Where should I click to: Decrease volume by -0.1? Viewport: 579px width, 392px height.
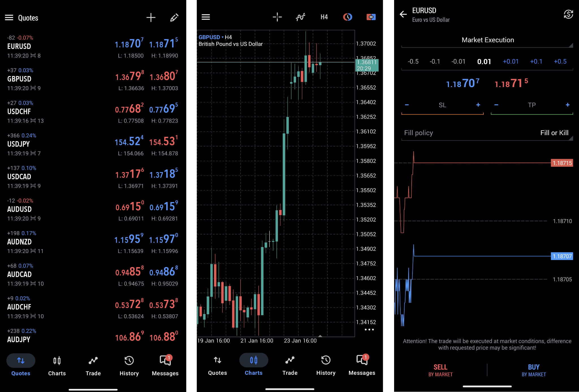[435, 62]
